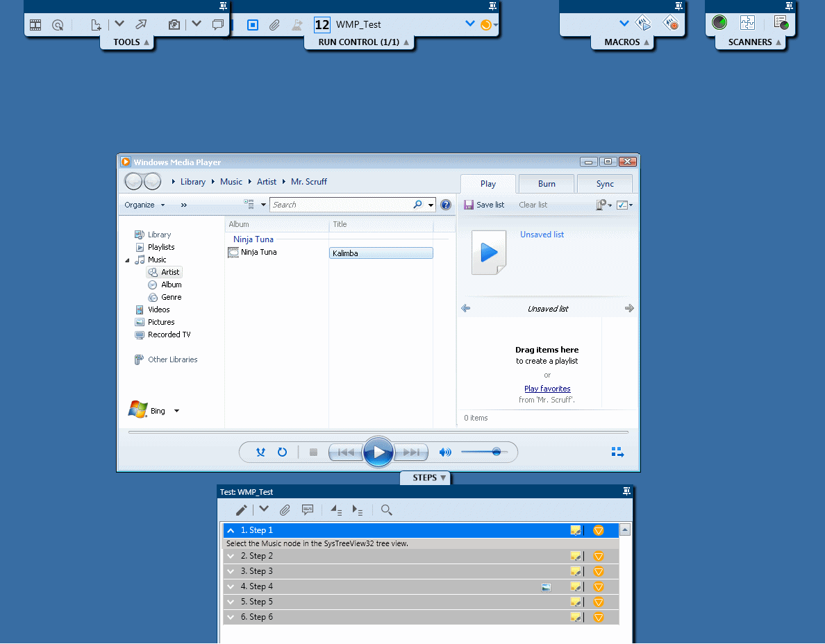Screen dimensions: 825x644
Task: Click the pencil edit icon in Steps panel
Action: (241, 510)
